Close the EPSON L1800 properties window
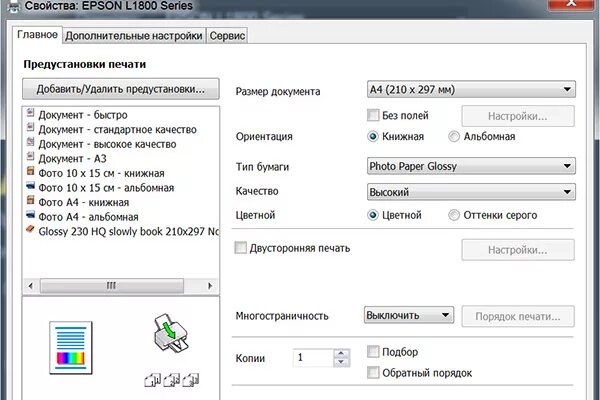The height and width of the screenshot is (400, 600). [571, 4]
